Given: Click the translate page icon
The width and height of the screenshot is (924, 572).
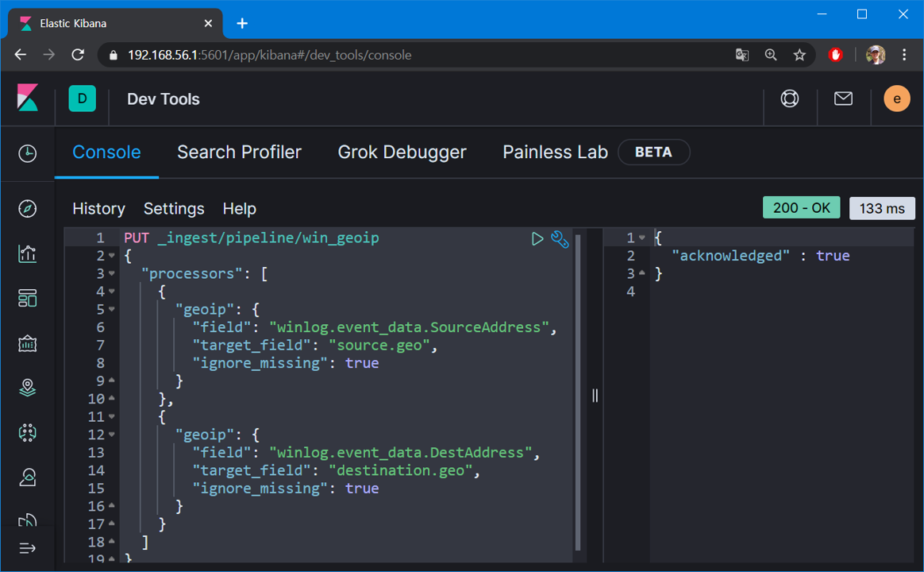Looking at the screenshot, I should point(742,55).
